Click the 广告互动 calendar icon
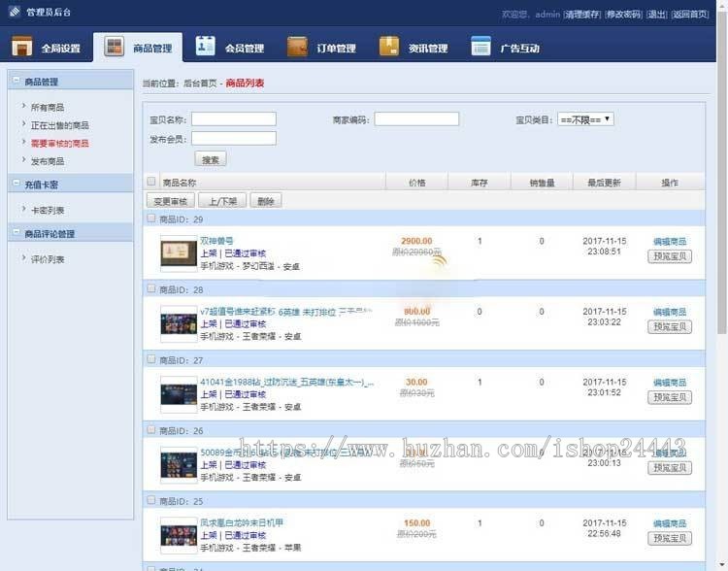 tap(480, 46)
